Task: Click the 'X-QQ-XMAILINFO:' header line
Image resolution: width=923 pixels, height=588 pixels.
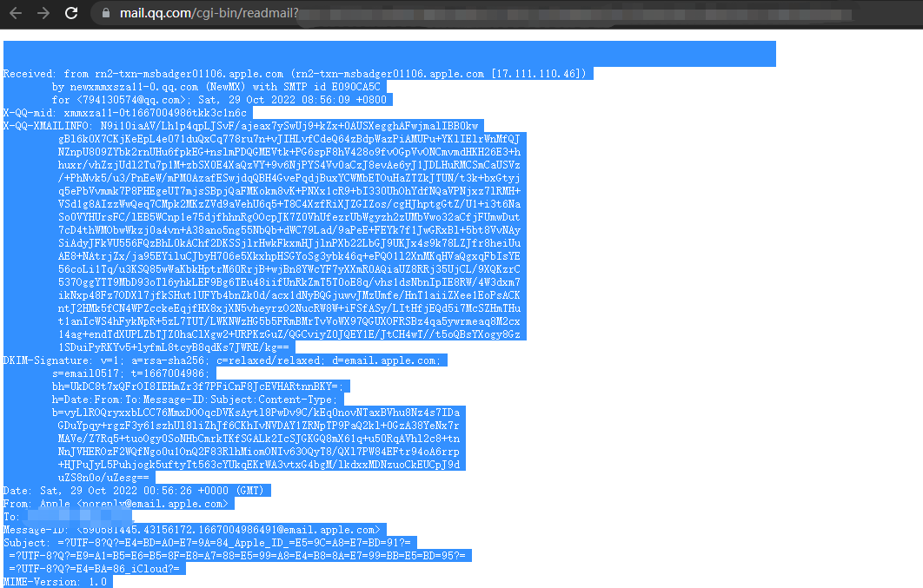Action: pos(241,125)
